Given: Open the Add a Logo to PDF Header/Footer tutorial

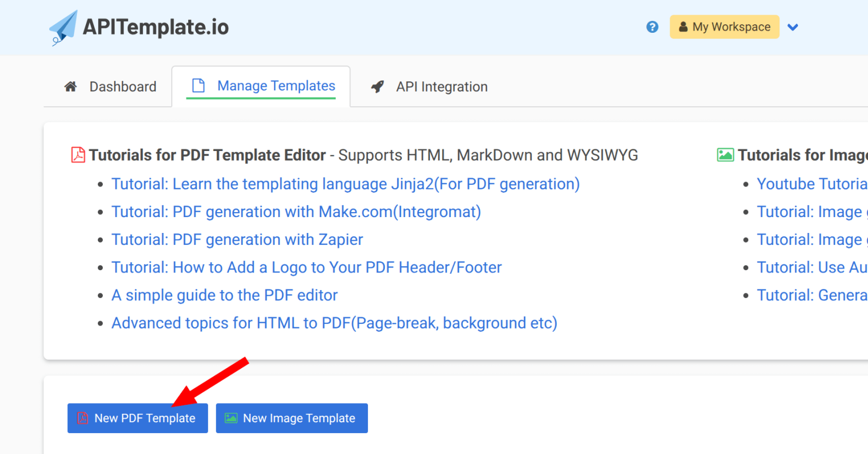Looking at the screenshot, I should [306, 267].
